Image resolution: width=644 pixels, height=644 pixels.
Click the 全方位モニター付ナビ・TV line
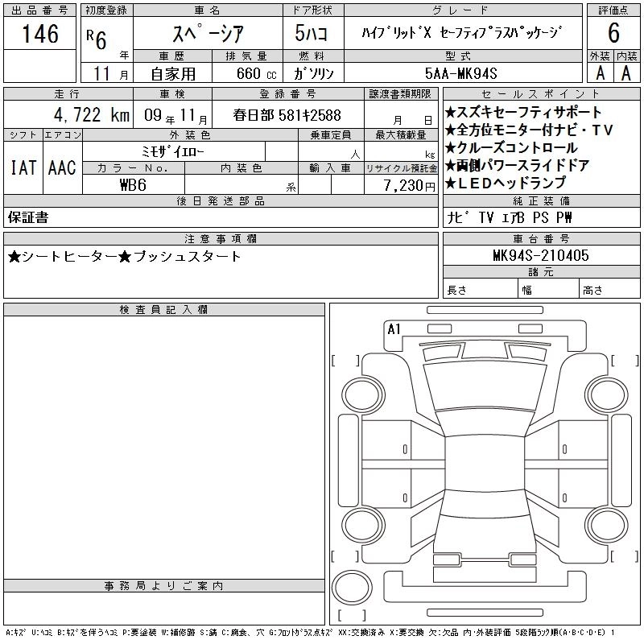click(529, 130)
